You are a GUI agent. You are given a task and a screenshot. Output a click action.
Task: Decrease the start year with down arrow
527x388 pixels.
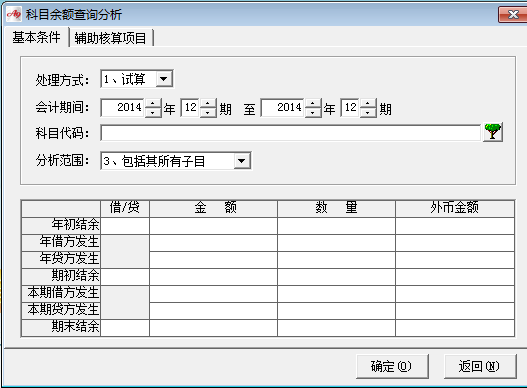click(153, 113)
